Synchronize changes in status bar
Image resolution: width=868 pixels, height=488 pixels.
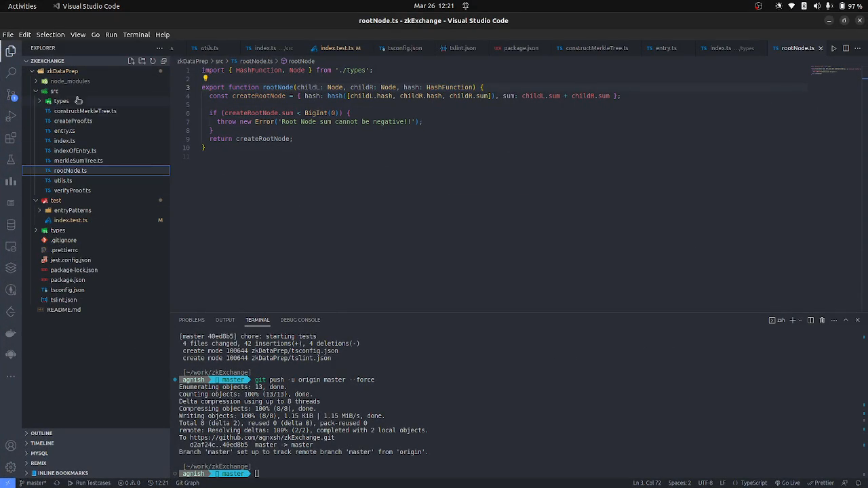[56, 483]
